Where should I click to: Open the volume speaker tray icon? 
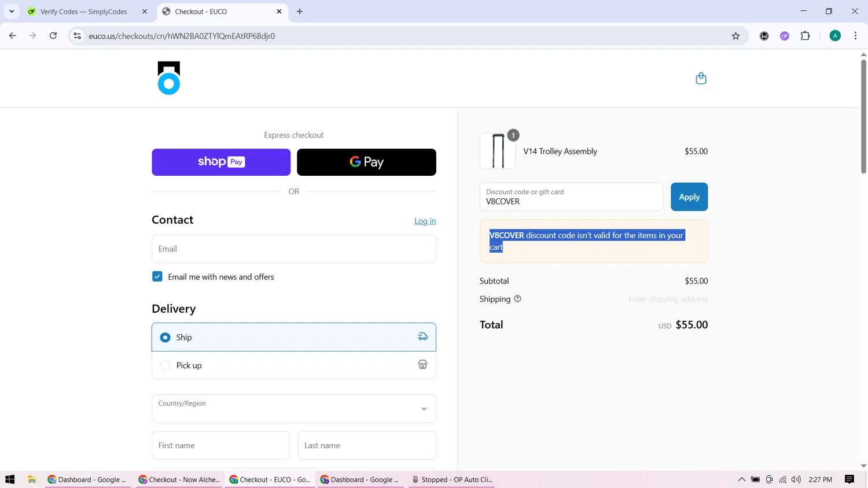pyautogui.click(x=796, y=479)
